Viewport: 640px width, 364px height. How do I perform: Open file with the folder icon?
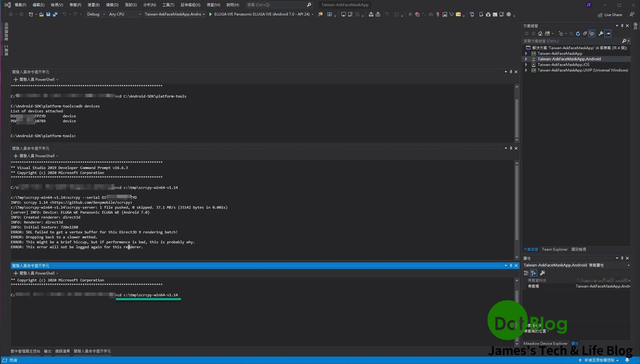coord(41,14)
